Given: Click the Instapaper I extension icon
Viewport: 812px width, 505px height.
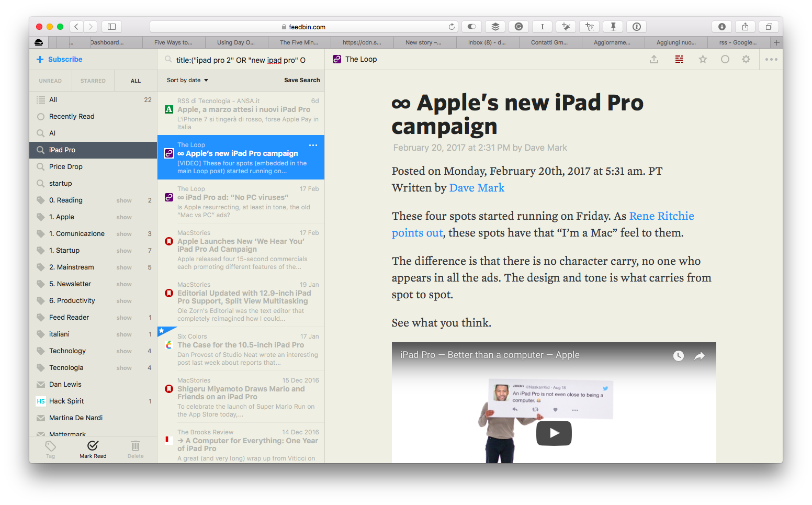Looking at the screenshot, I should (x=542, y=27).
